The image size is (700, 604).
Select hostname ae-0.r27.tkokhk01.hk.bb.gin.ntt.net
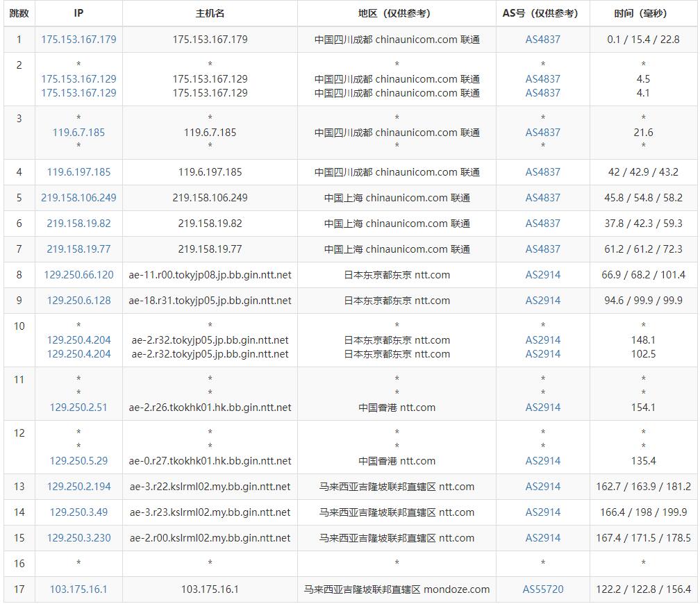click(210, 461)
